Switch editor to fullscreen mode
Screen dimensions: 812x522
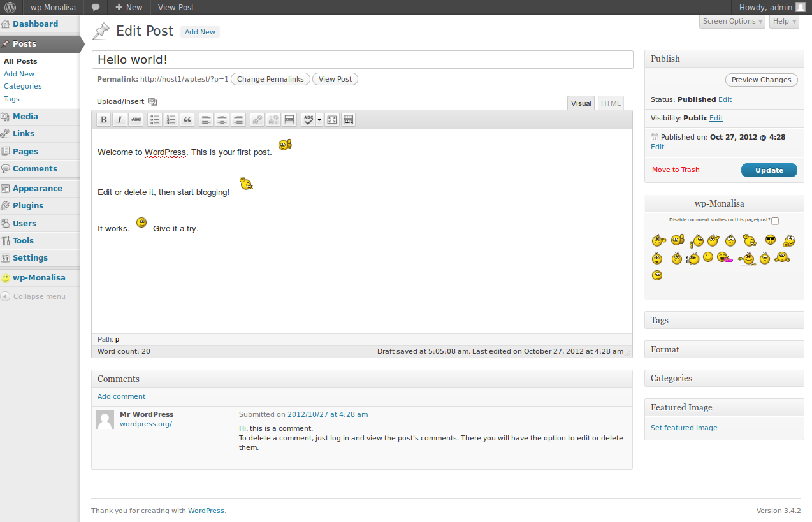point(331,120)
